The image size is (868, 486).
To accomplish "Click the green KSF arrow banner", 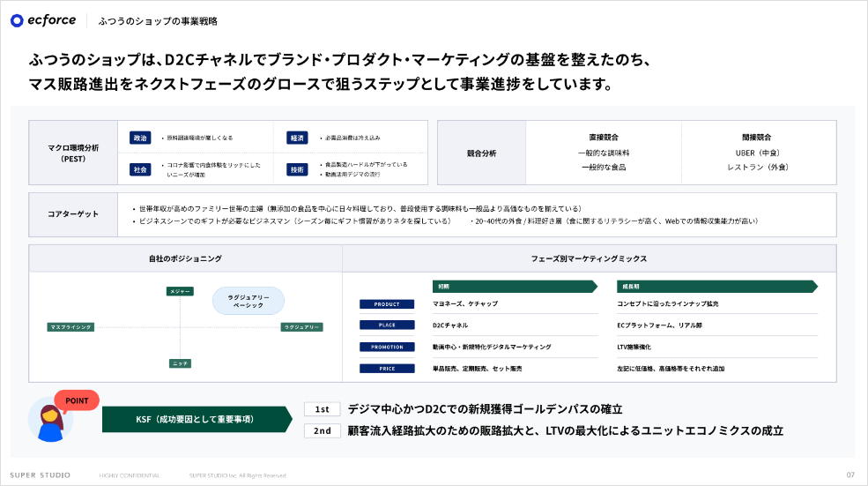I will click(x=196, y=419).
